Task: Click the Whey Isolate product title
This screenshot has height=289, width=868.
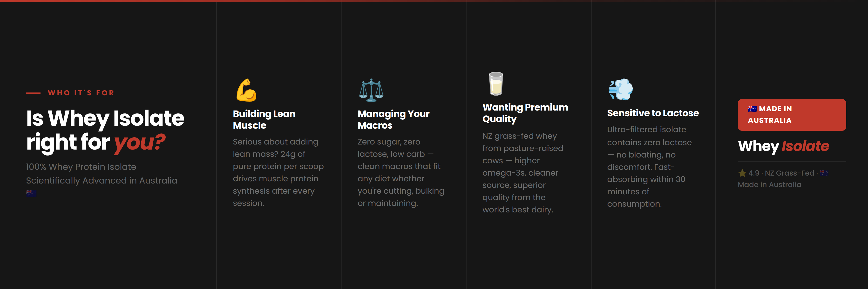Action: (x=783, y=146)
